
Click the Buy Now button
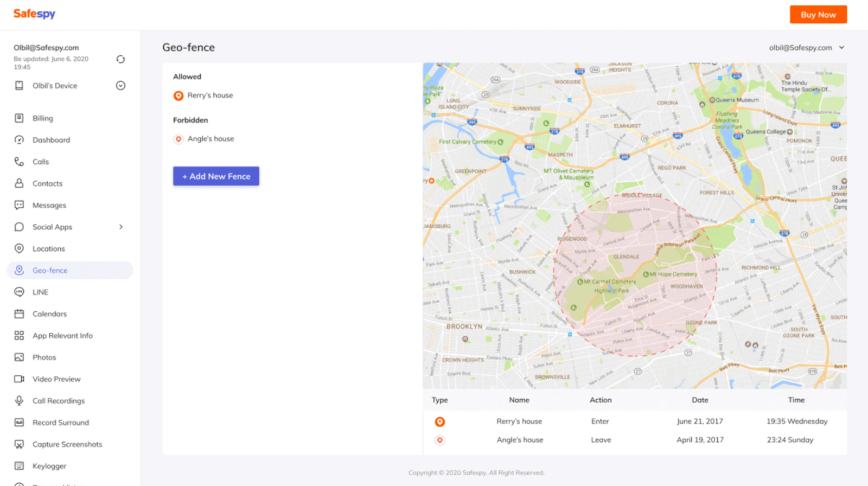[x=818, y=15]
